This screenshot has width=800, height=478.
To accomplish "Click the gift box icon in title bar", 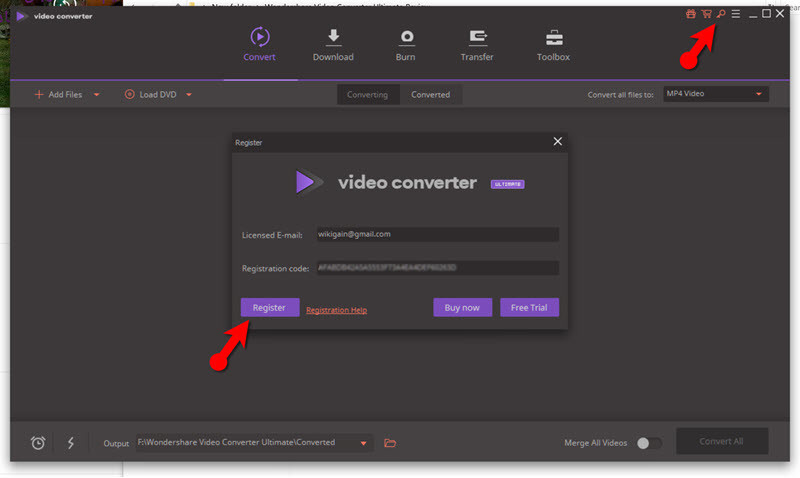I will pyautogui.click(x=691, y=14).
